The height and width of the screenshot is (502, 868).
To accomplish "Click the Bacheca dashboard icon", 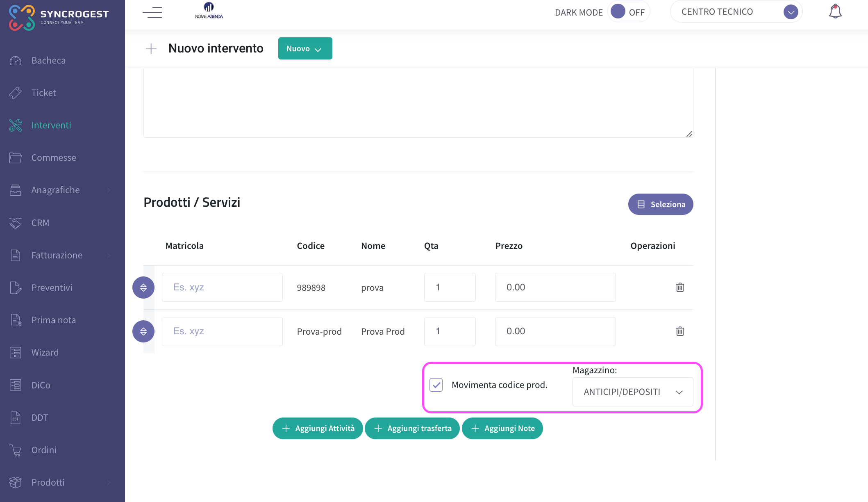I will click(16, 61).
